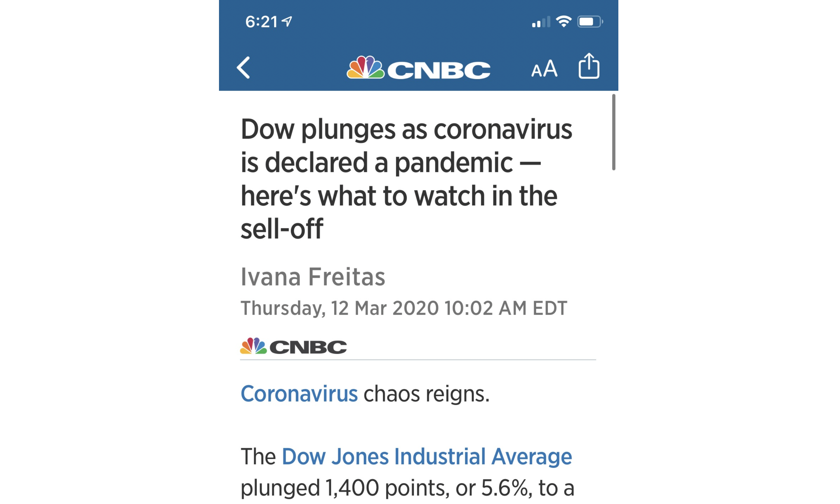
Task: Tap the location arrow beside the time
Action: (287, 21)
